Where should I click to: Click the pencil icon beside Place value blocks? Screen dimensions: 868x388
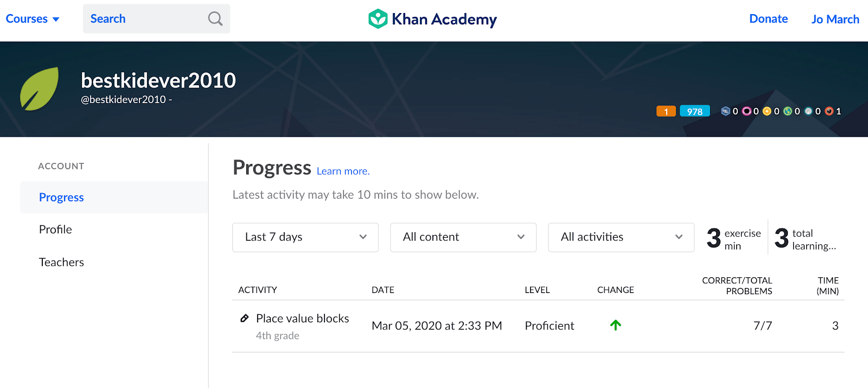(245, 319)
